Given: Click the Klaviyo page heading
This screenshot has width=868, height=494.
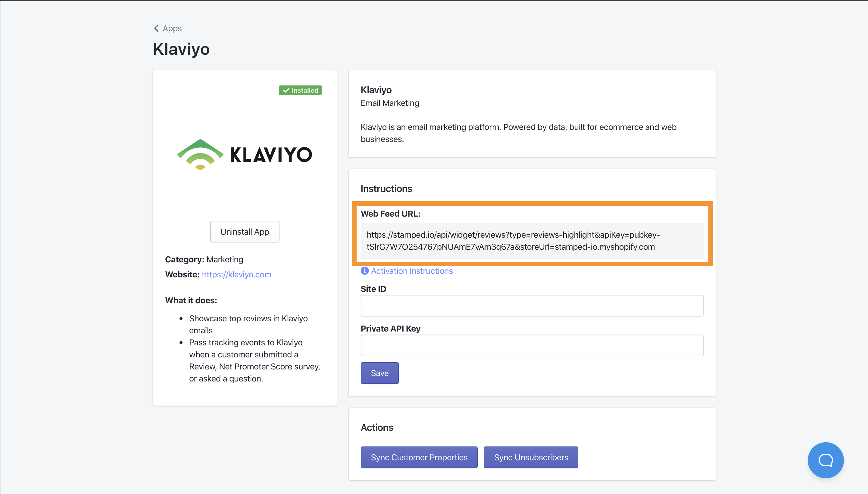Looking at the screenshot, I should (x=181, y=49).
